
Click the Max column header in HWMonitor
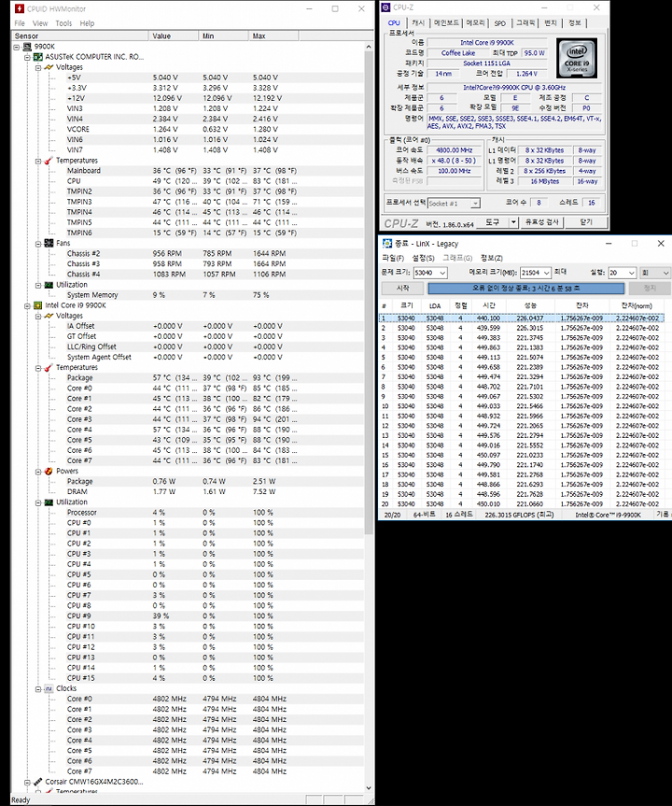tap(273, 36)
